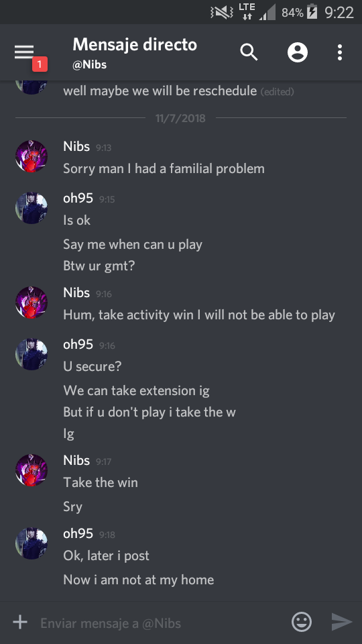Open the emoji picker smiley icon
Image resolution: width=362 pixels, height=644 pixels.
302,622
